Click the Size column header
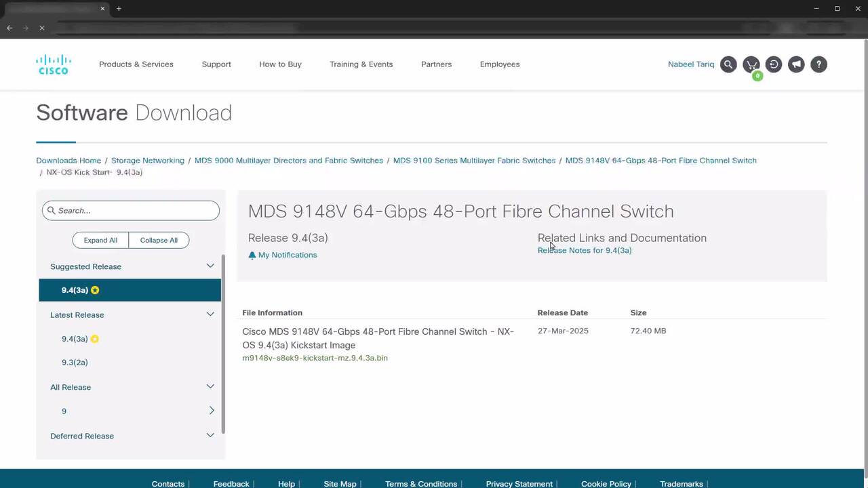This screenshot has height=488, width=868. click(x=638, y=313)
